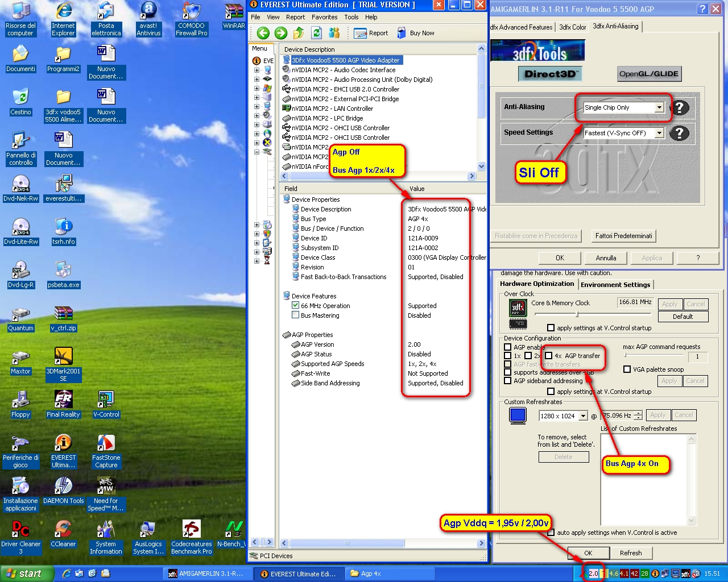Switch to 3dfx Color tab
The height and width of the screenshot is (582, 728).
coord(572,27)
